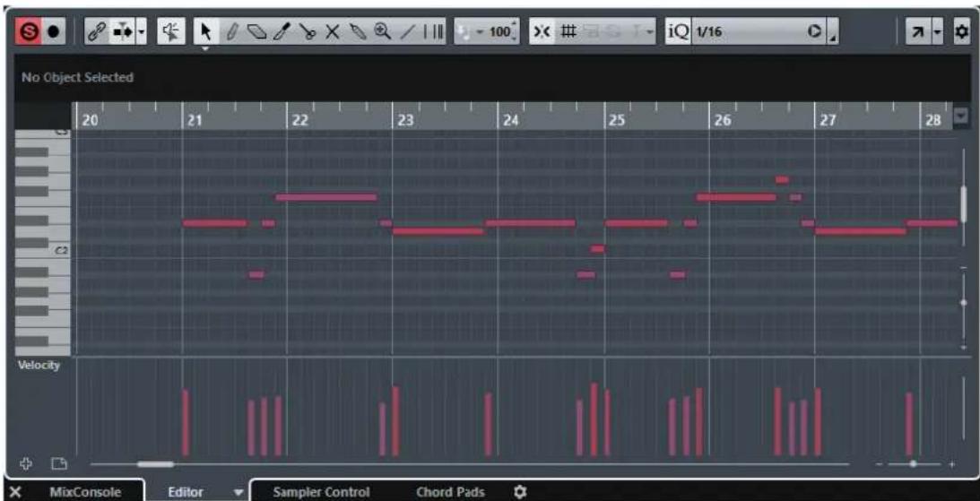Select the Zoom magnifier tool
The height and width of the screenshot is (501, 980).
tap(382, 30)
